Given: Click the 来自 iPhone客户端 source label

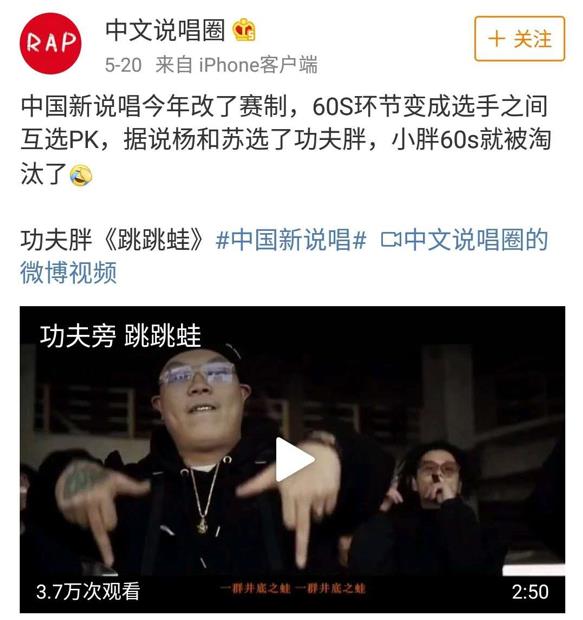Looking at the screenshot, I should click(237, 65).
